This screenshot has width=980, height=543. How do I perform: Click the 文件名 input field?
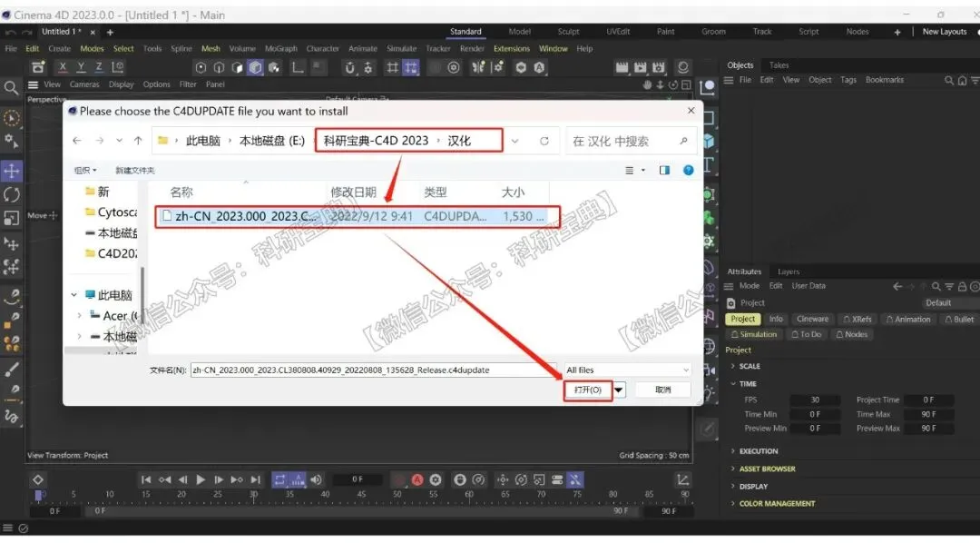373,370
